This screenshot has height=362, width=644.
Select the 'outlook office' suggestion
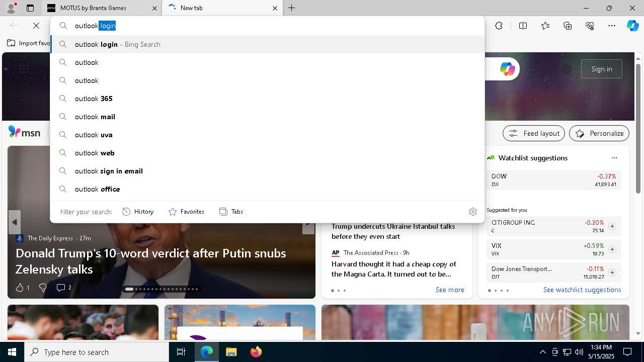coord(267,189)
